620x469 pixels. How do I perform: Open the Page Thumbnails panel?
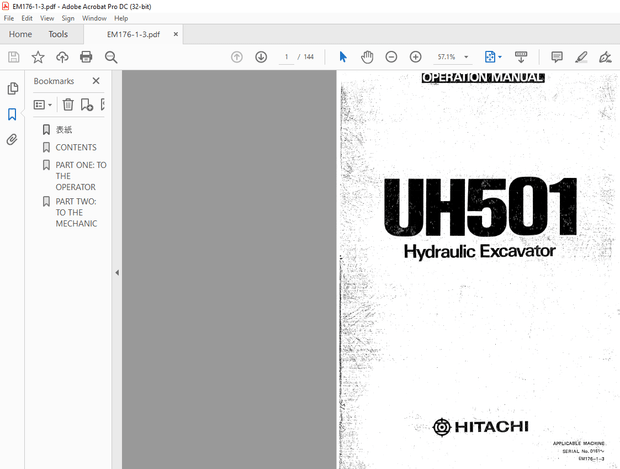point(13,88)
